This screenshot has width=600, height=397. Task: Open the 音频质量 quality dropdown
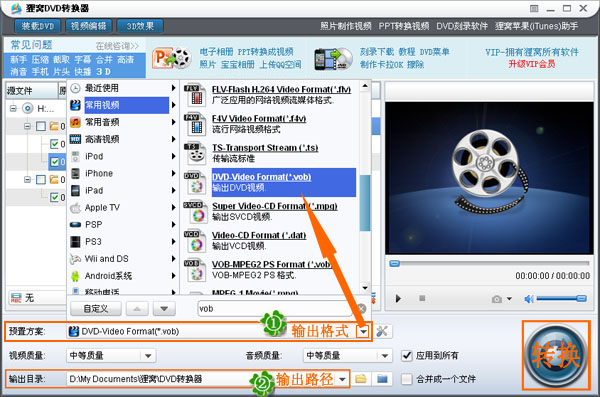385,356
